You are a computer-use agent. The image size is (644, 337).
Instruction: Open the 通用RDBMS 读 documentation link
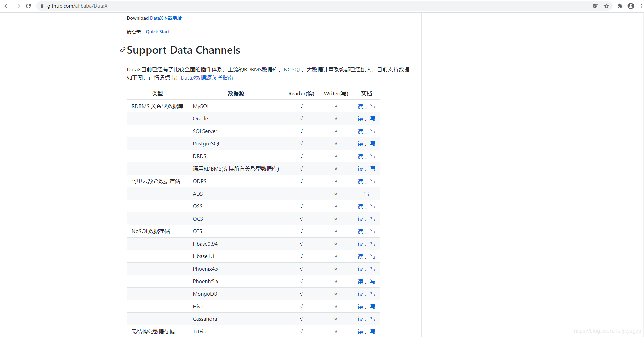(360, 169)
